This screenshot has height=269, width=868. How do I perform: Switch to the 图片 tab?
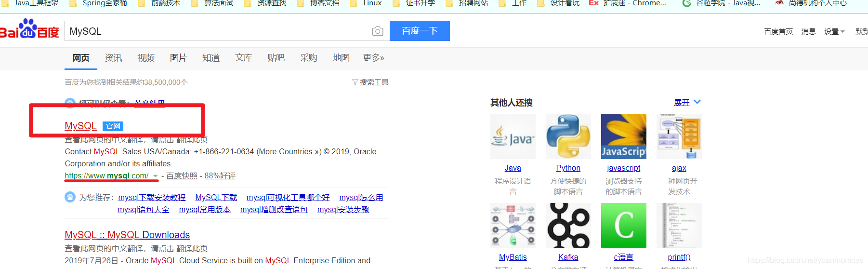[x=178, y=58]
